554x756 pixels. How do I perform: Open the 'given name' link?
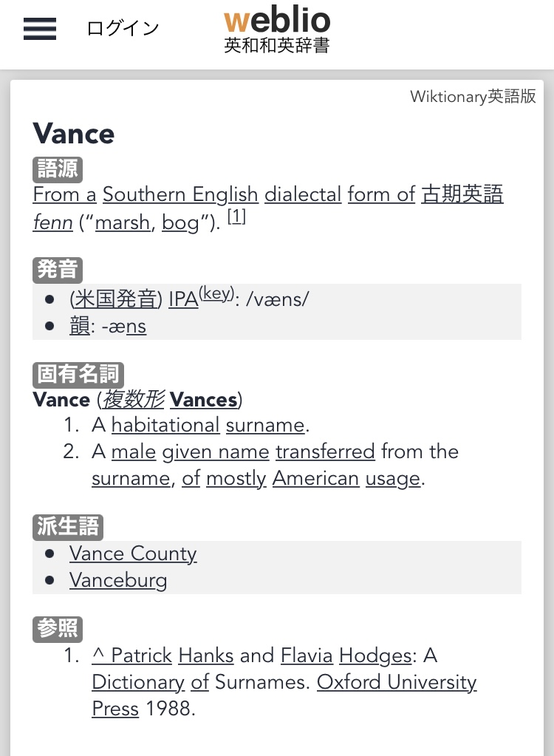pos(216,452)
